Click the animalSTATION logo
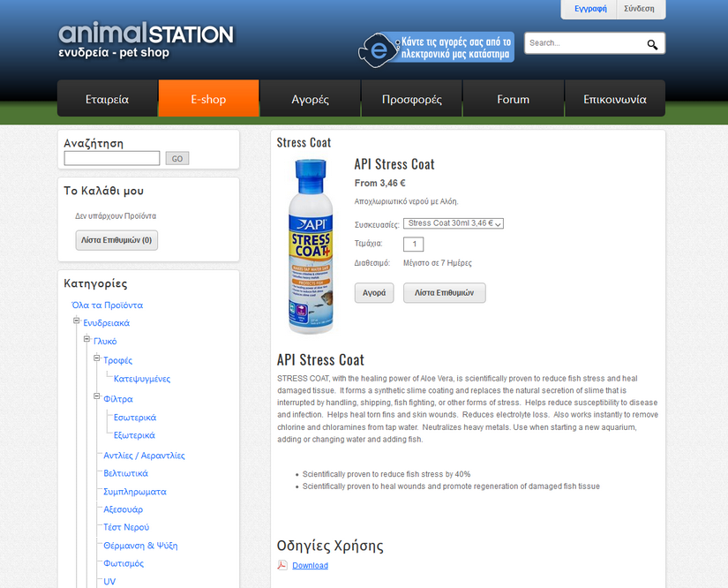Screen dimensions: 728x588 tap(146, 41)
